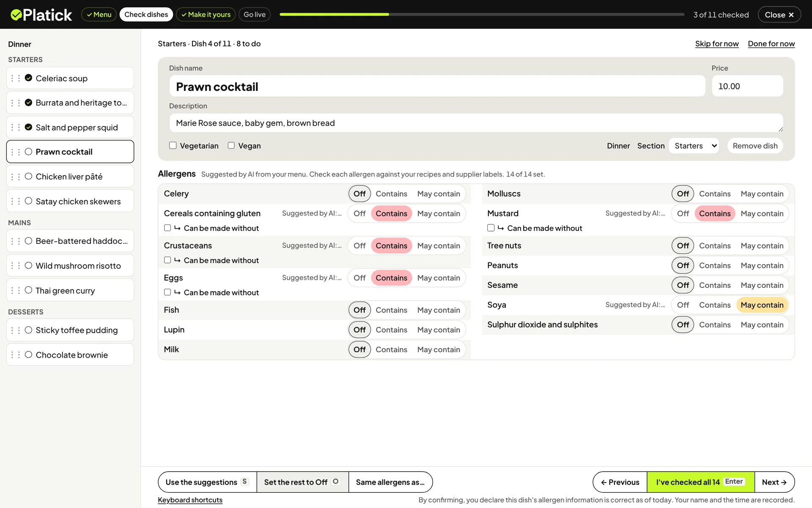Tick the Vegetarian checkbox

coord(173,146)
